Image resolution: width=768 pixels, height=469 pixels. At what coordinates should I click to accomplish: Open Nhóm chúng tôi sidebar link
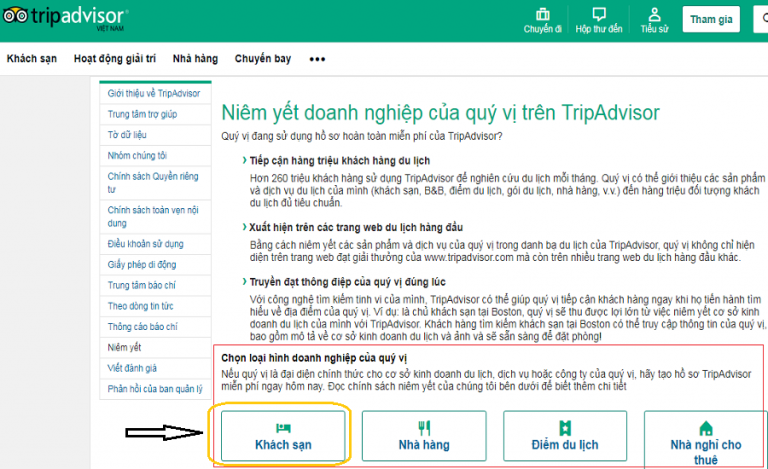pyautogui.click(x=137, y=156)
